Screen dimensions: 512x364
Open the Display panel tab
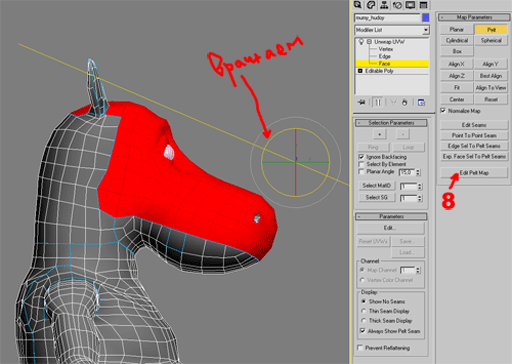410,5
